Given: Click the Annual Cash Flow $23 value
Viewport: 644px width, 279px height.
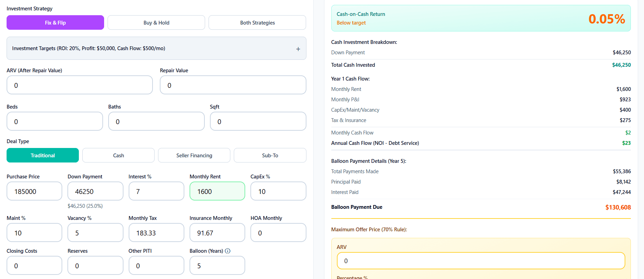Looking at the screenshot, I should (x=626, y=143).
